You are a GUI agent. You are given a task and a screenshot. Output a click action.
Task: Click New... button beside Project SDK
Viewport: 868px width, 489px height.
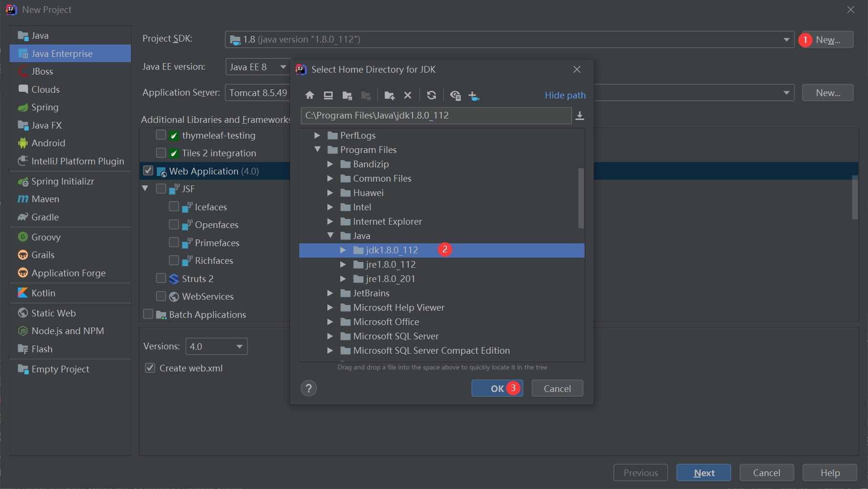click(x=828, y=40)
